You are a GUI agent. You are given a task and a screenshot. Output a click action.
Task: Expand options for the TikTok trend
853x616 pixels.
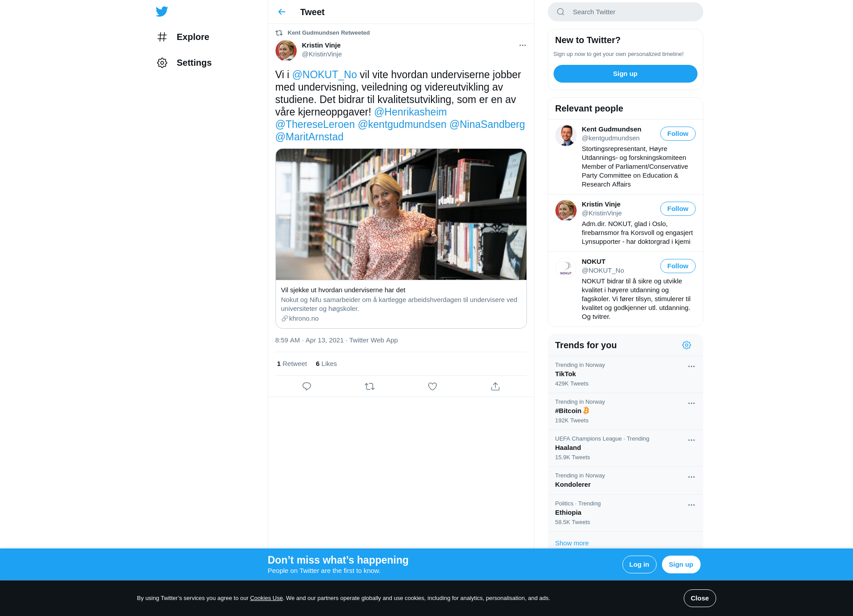click(x=691, y=366)
